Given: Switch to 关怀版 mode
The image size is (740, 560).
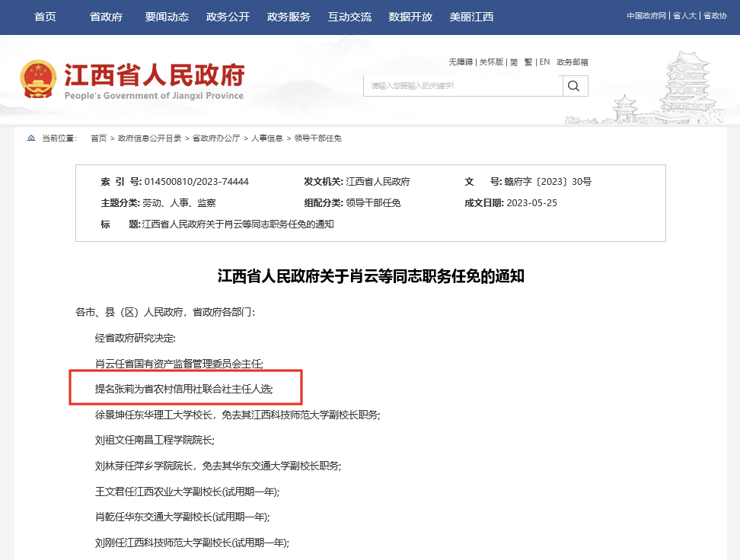Looking at the screenshot, I should pyautogui.click(x=491, y=62).
